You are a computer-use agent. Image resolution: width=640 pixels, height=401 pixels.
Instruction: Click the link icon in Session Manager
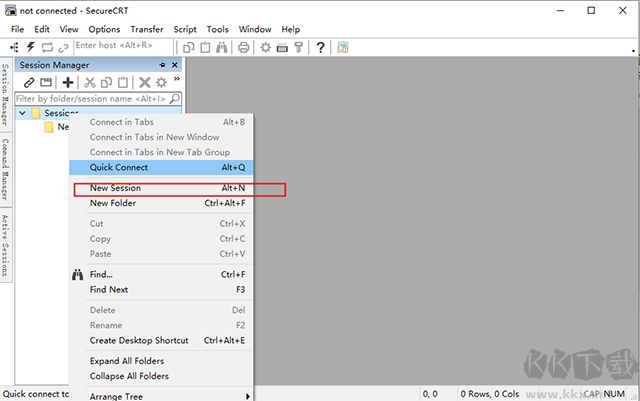pyautogui.click(x=29, y=82)
